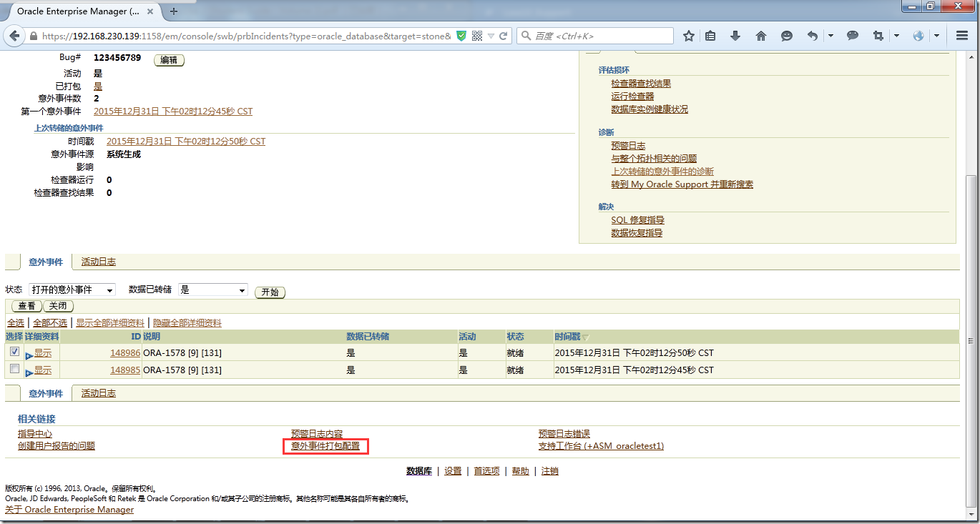Open the first incident timestamp 02时12分45秒 link

tap(173, 112)
